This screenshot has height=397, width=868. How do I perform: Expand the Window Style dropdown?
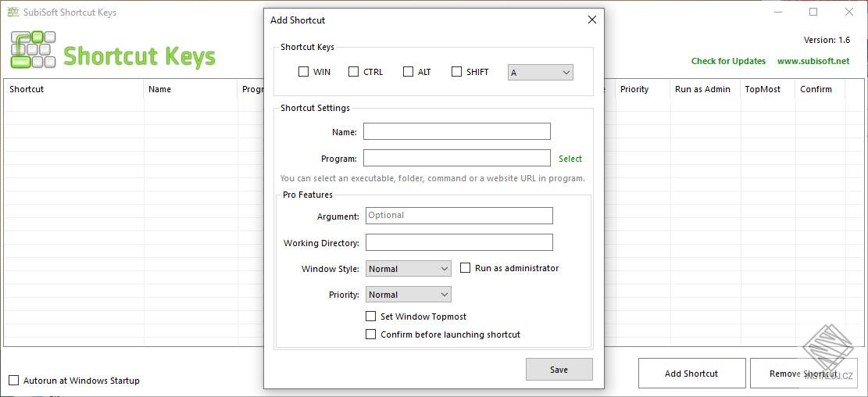coord(409,269)
